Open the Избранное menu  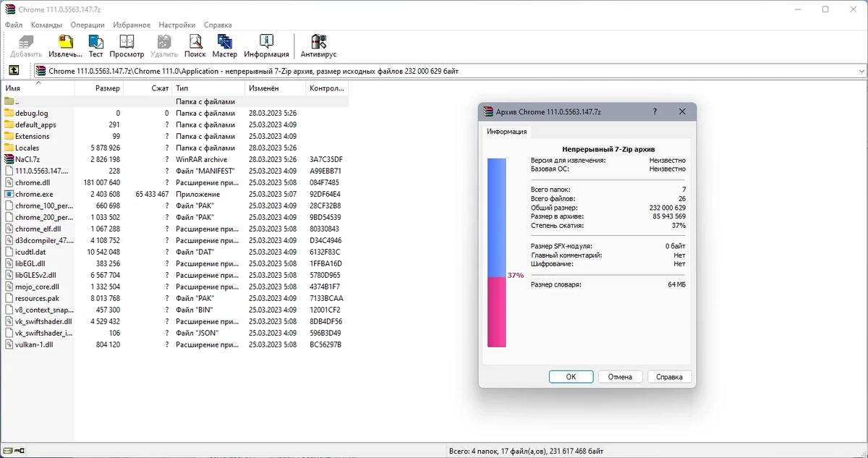[132, 25]
